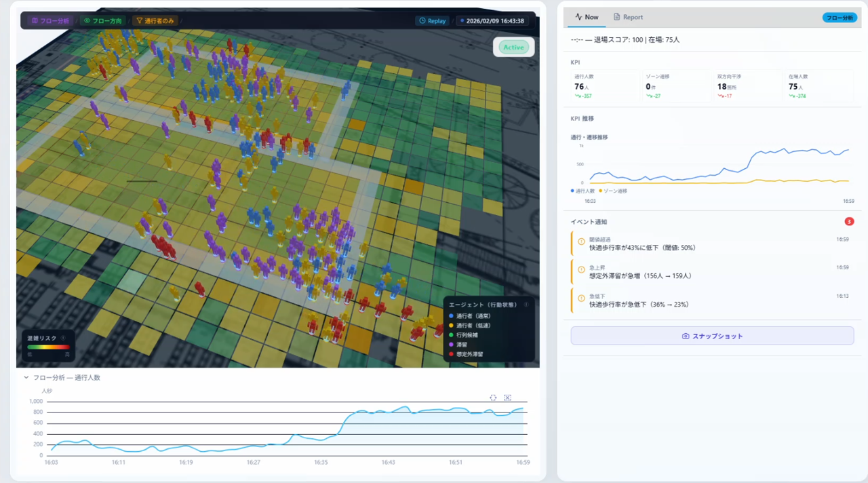This screenshot has width=868, height=483.
Task: Toggle 行列候補 in agent legend
Action: [462, 335]
